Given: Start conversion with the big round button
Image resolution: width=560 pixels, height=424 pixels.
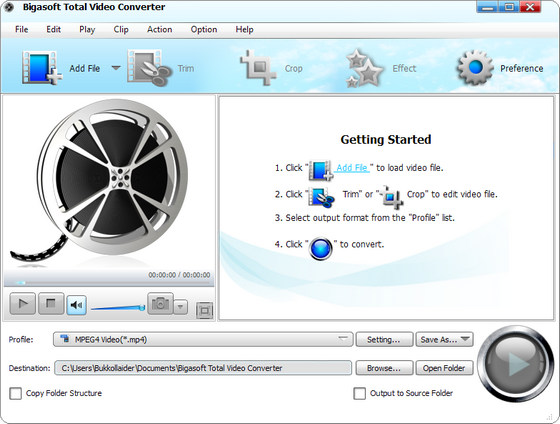Looking at the screenshot, I should 514,363.
